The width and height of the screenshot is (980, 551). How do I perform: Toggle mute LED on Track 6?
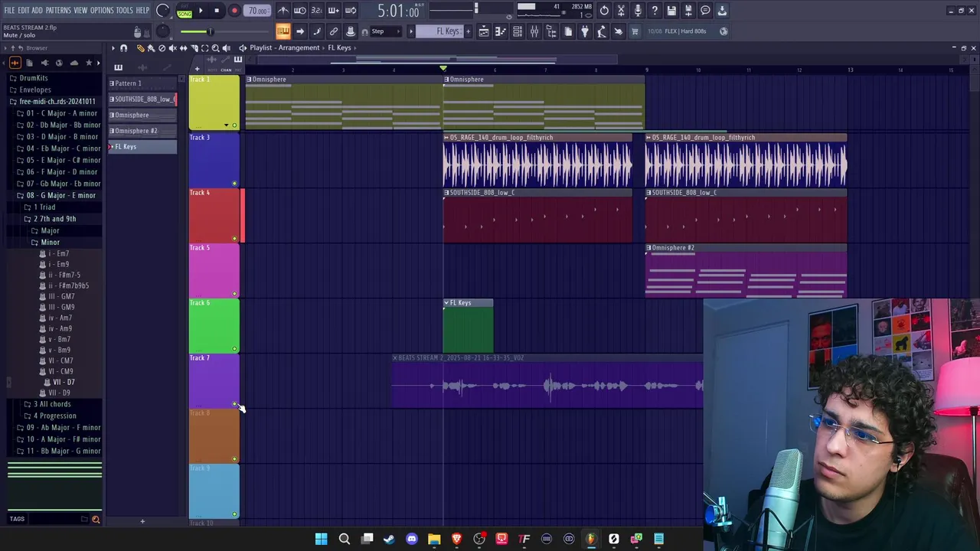coord(234,349)
